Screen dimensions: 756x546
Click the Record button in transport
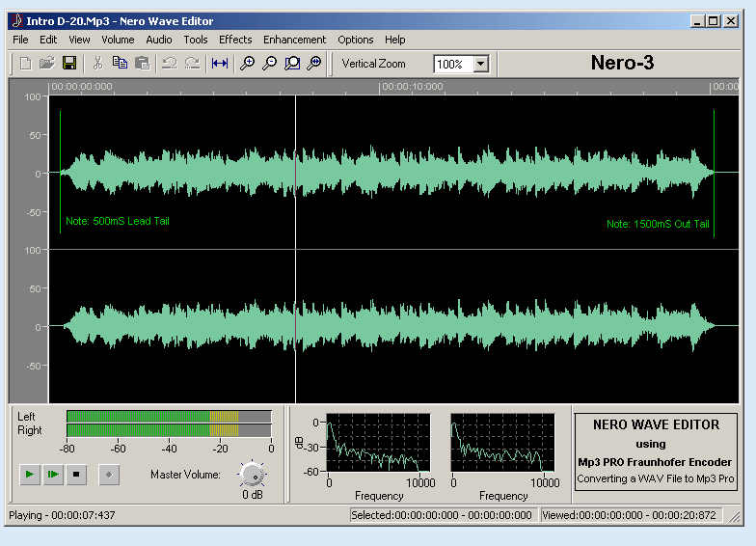click(109, 475)
